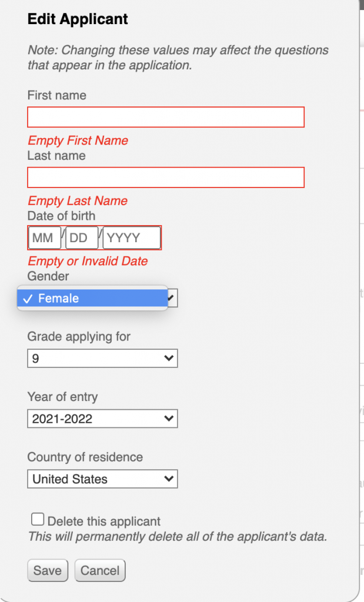
Task: Save the applicant changes
Action: [48, 570]
